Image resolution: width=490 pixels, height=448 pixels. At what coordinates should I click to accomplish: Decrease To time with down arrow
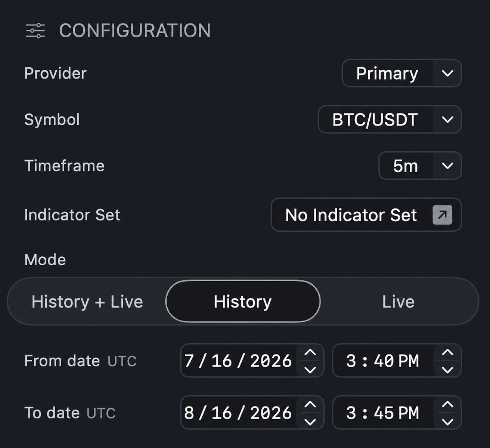[x=447, y=421]
